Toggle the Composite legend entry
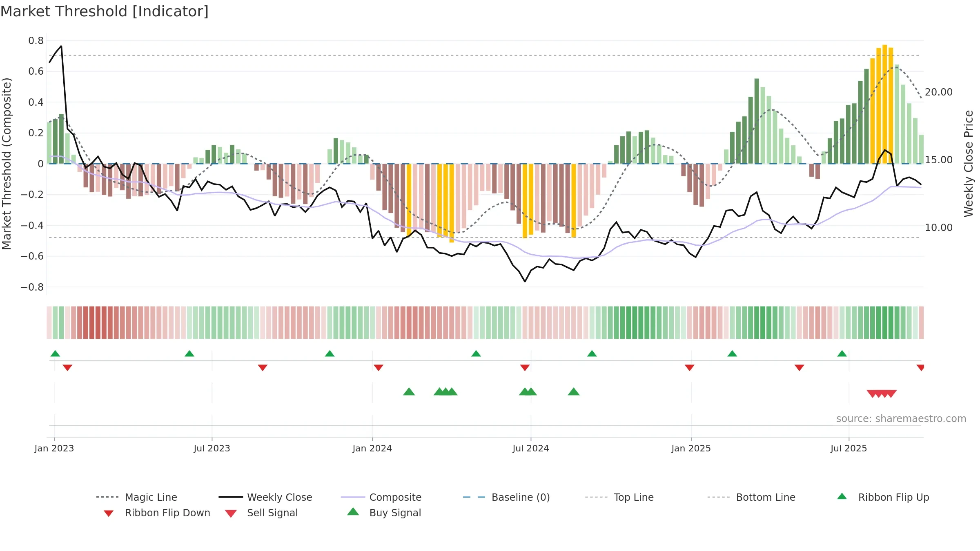 (x=381, y=497)
